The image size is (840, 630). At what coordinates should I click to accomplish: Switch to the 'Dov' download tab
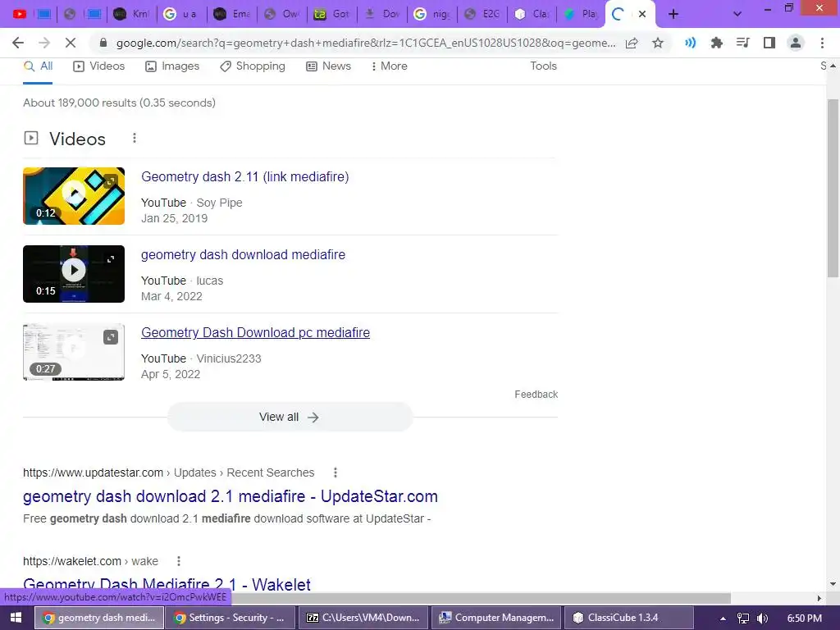tap(382, 14)
